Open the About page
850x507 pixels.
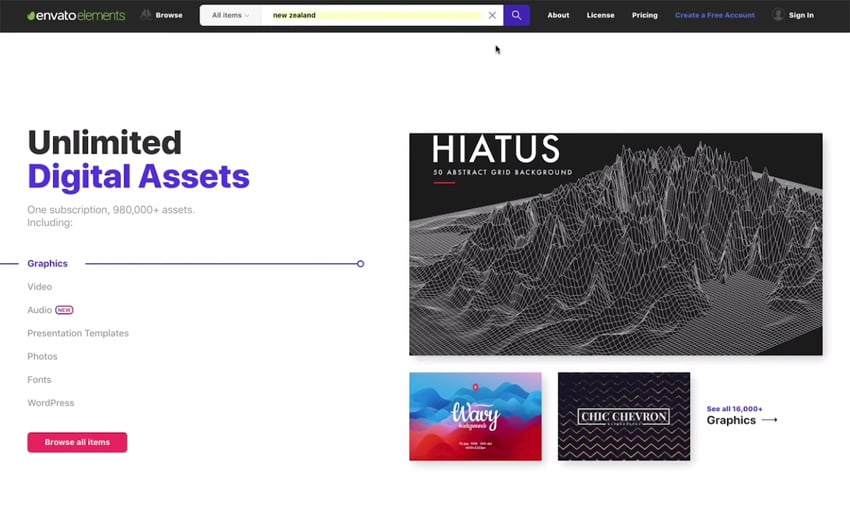(558, 15)
